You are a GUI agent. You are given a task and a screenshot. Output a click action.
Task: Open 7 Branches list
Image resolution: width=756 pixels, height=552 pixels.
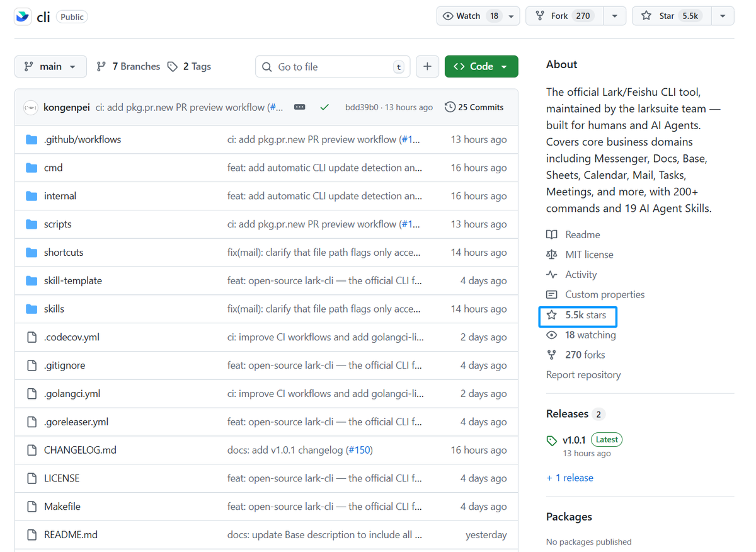(x=129, y=67)
